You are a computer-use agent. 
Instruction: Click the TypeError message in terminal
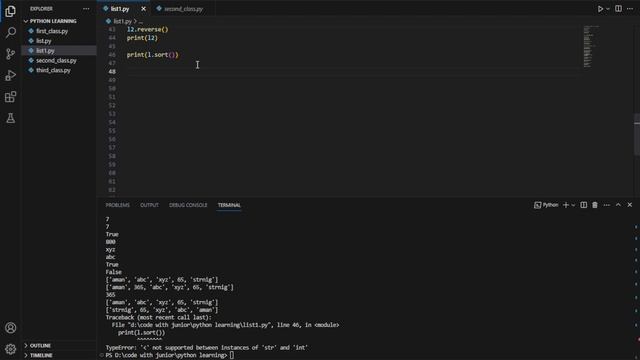coord(207,348)
